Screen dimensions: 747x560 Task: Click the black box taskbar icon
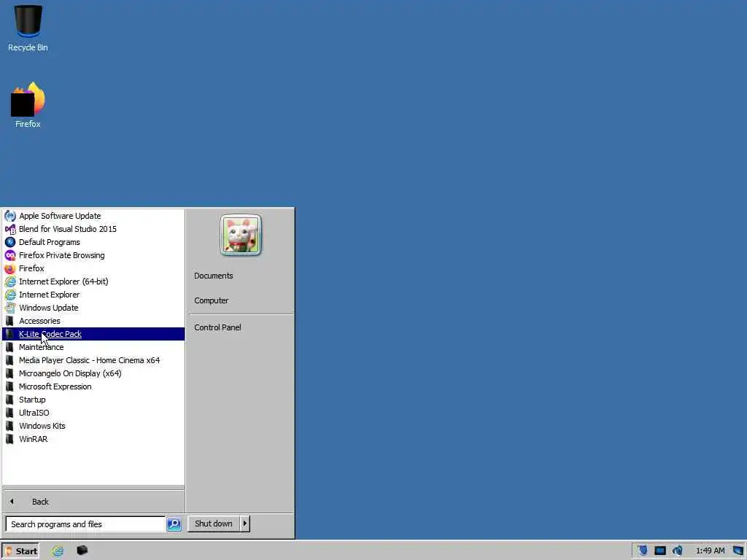[82, 551]
